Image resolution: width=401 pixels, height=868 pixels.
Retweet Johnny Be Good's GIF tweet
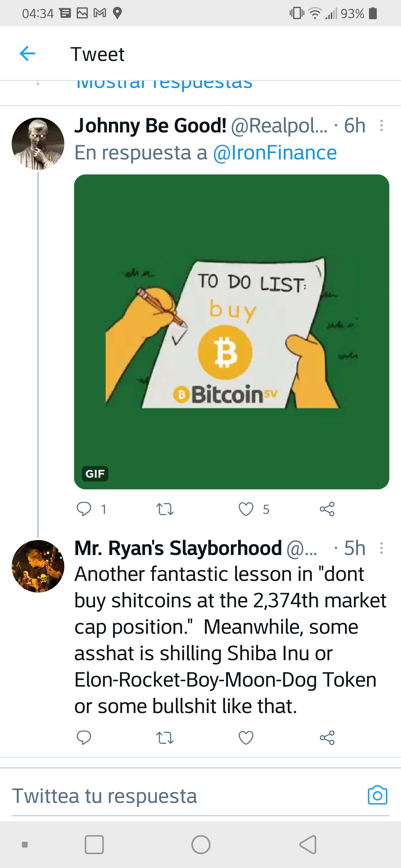coord(165,509)
